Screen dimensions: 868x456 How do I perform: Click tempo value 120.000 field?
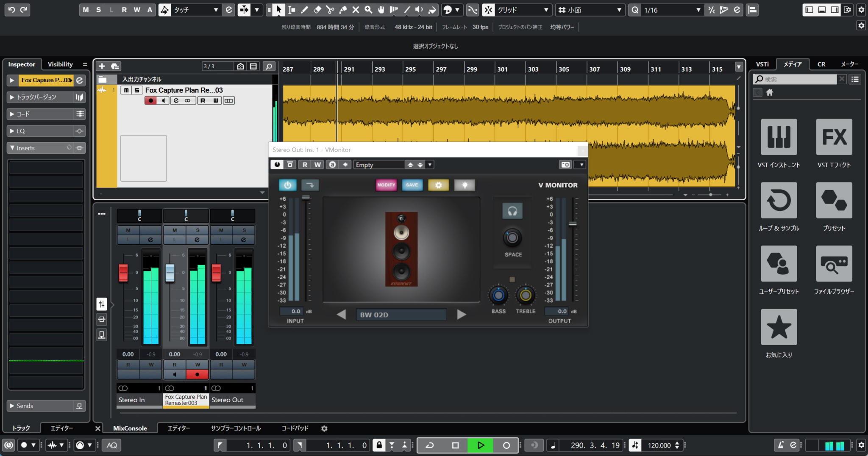[x=659, y=445]
